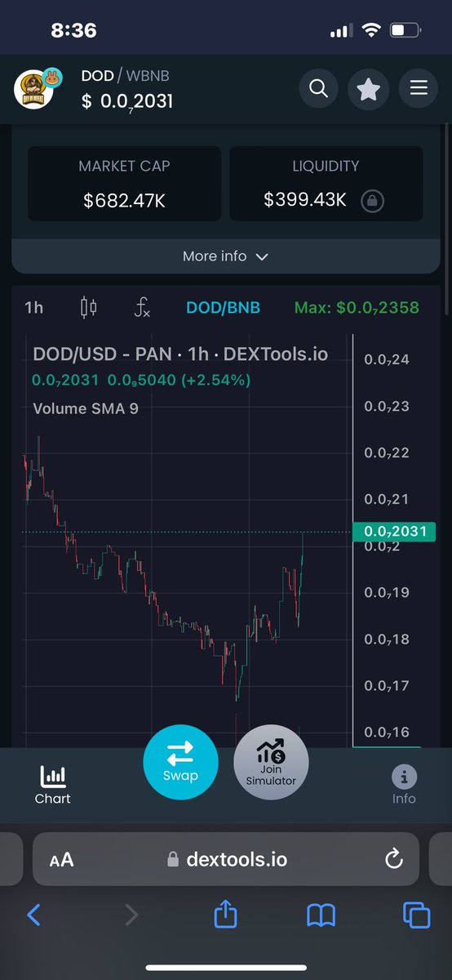This screenshot has height=980, width=452.
Task: Reload the dextools.io page
Action: click(x=393, y=859)
